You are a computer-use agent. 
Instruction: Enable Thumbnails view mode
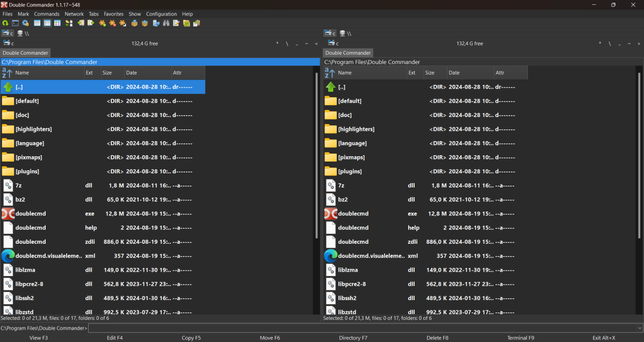(x=57, y=23)
